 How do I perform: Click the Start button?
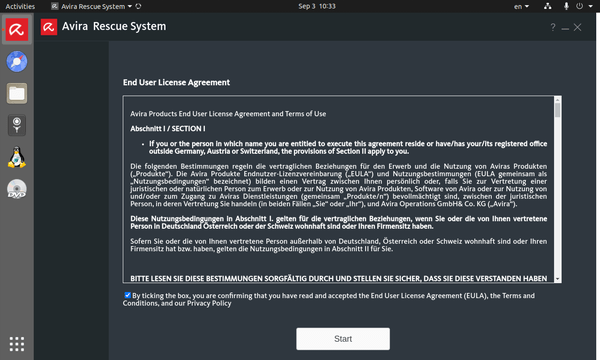(343, 339)
